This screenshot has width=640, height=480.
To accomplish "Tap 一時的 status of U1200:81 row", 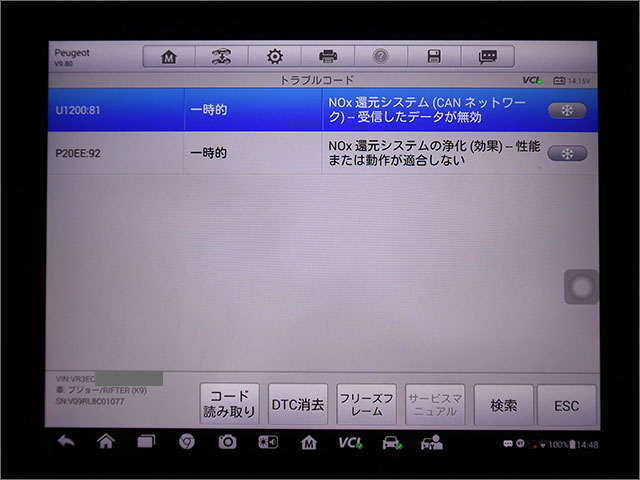I will 209,110.
